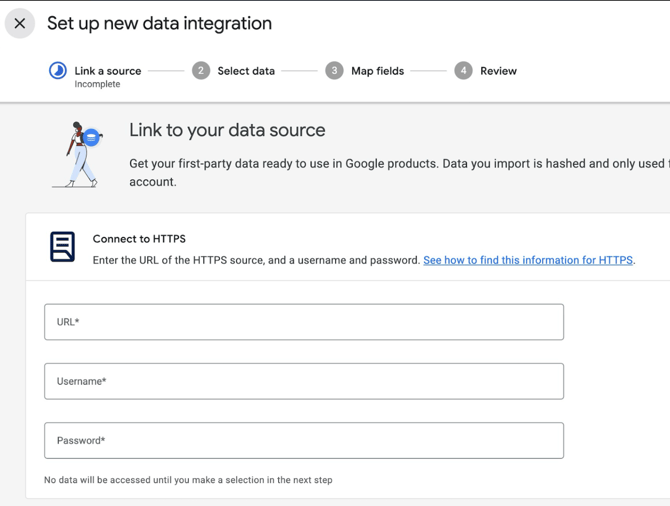This screenshot has height=506, width=670.
Task: Focus the URL input field
Action: [304, 322]
